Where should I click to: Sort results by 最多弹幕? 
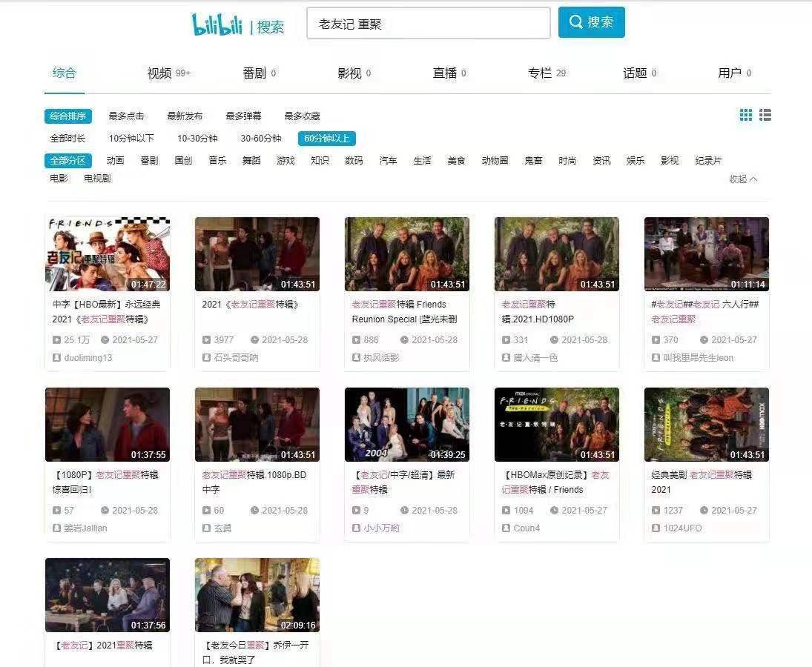tap(243, 116)
